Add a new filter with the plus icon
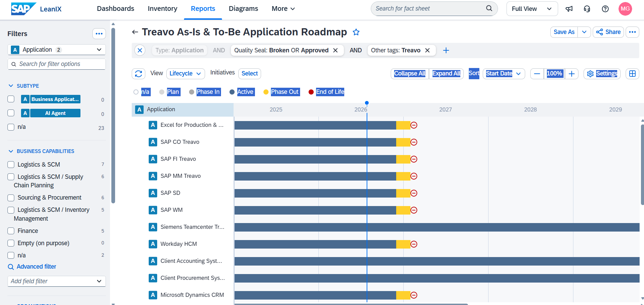Screen dimensions: 644x305 446,50
